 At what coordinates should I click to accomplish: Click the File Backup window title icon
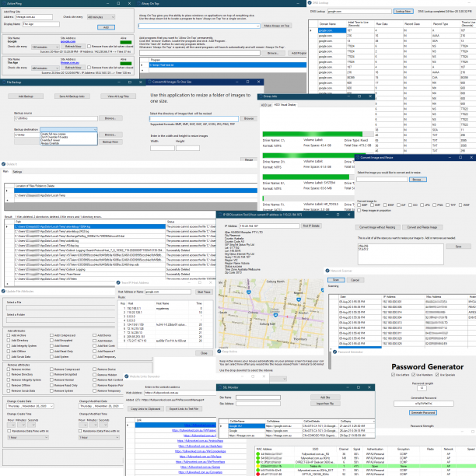coord(4,82)
